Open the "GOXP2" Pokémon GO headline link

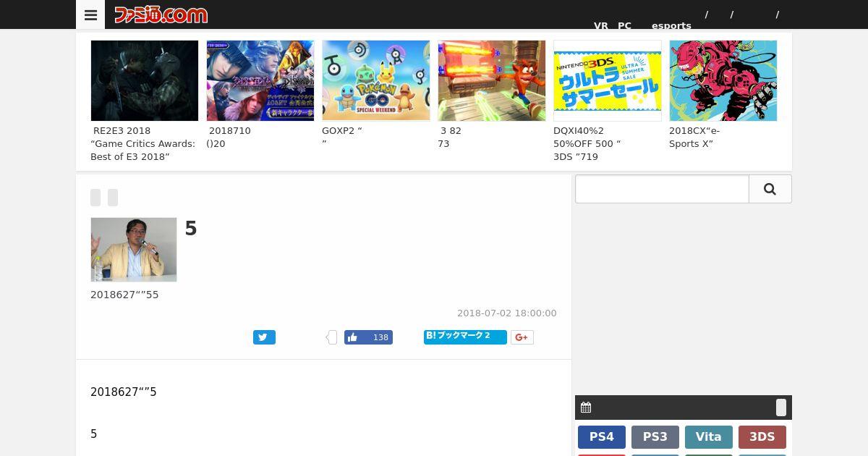pyautogui.click(x=342, y=137)
